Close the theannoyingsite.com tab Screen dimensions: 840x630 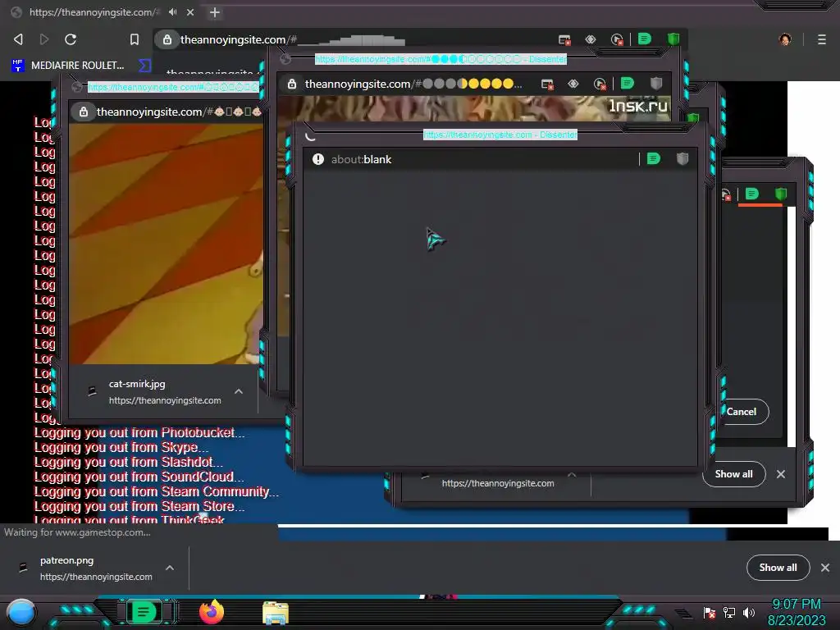(x=190, y=11)
